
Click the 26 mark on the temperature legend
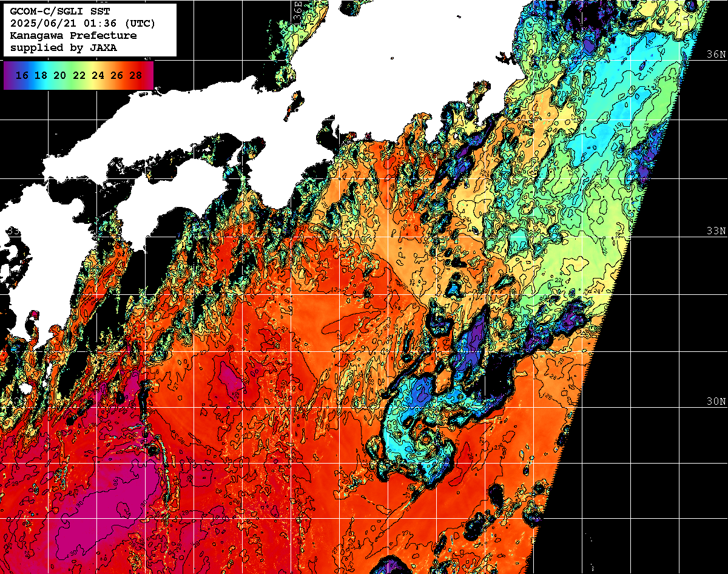click(x=116, y=75)
